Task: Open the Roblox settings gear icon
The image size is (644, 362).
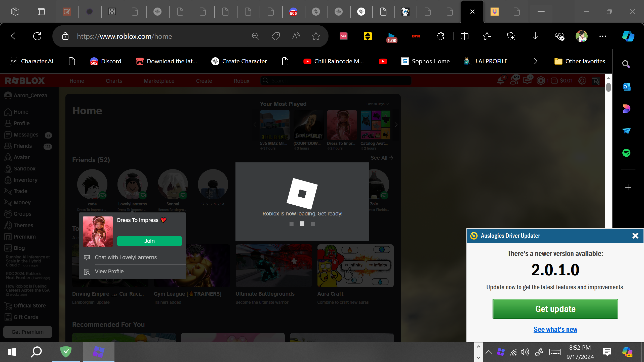Action: tap(582, 81)
